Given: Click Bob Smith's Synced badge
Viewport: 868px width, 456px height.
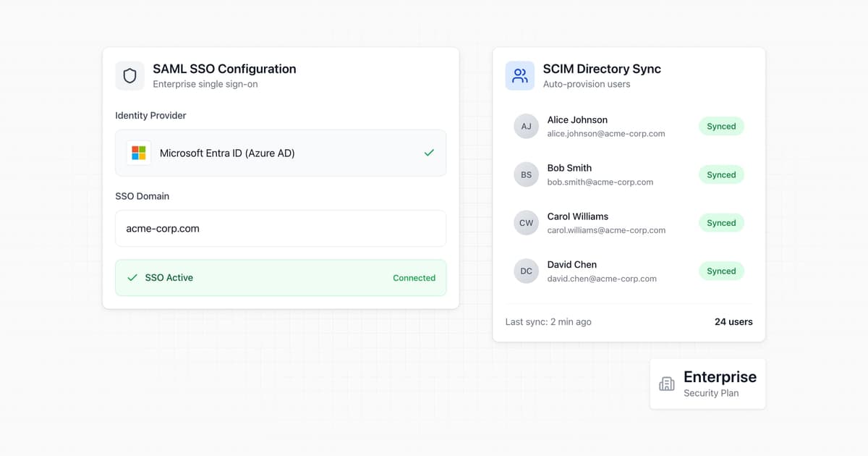Looking at the screenshot, I should click(x=720, y=174).
